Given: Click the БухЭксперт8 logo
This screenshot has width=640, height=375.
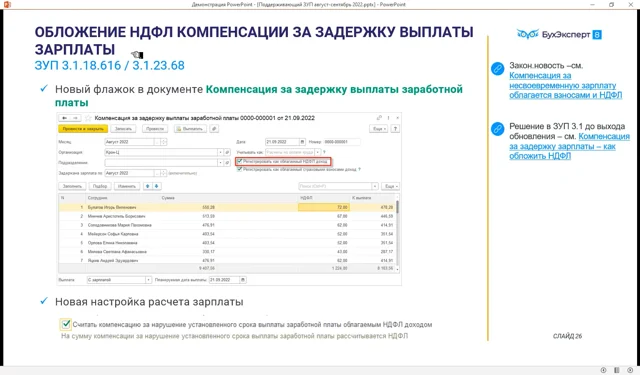Looking at the screenshot, I should pyautogui.click(x=559, y=34).
